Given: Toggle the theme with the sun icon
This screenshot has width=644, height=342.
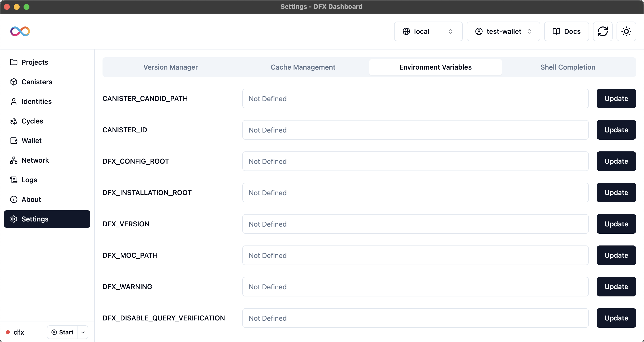Looking at the screenshot, I should [626, 31].
